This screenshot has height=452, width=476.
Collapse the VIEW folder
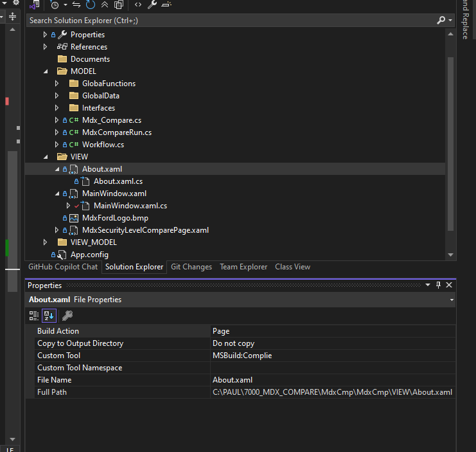pyautogui.click(x=46, y=157)
